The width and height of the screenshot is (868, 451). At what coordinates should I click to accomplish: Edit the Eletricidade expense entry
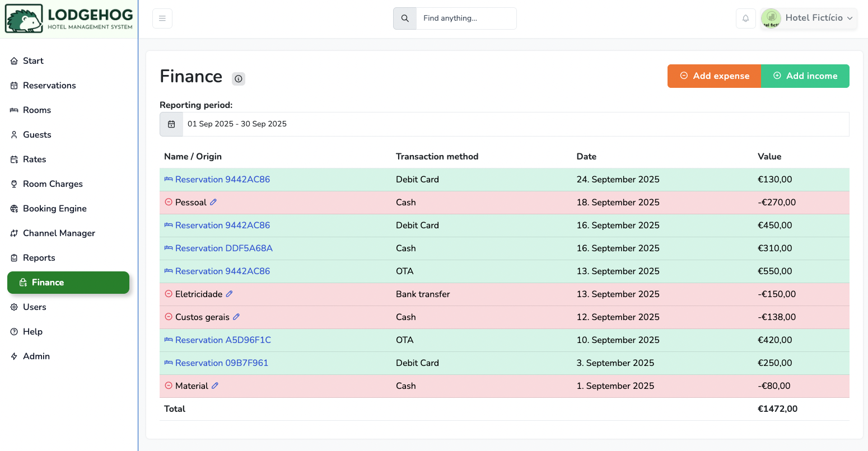pyautogui.click(x=229, y=294)
